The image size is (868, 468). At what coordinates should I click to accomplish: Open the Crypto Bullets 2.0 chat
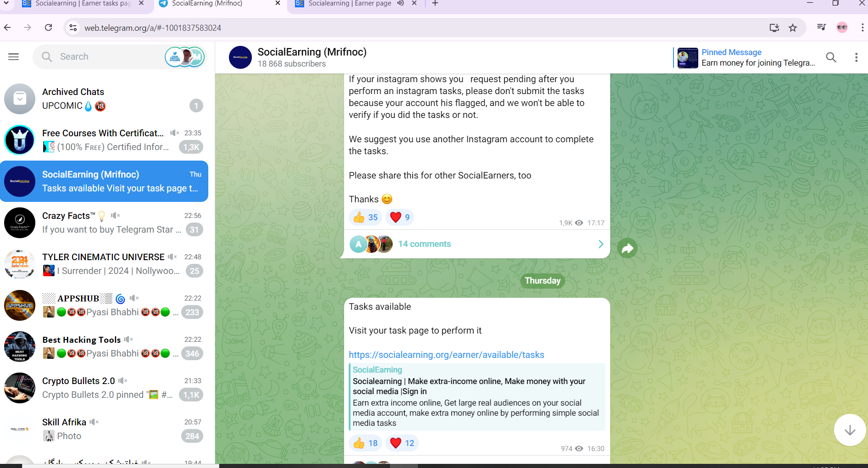pos(104,388)
